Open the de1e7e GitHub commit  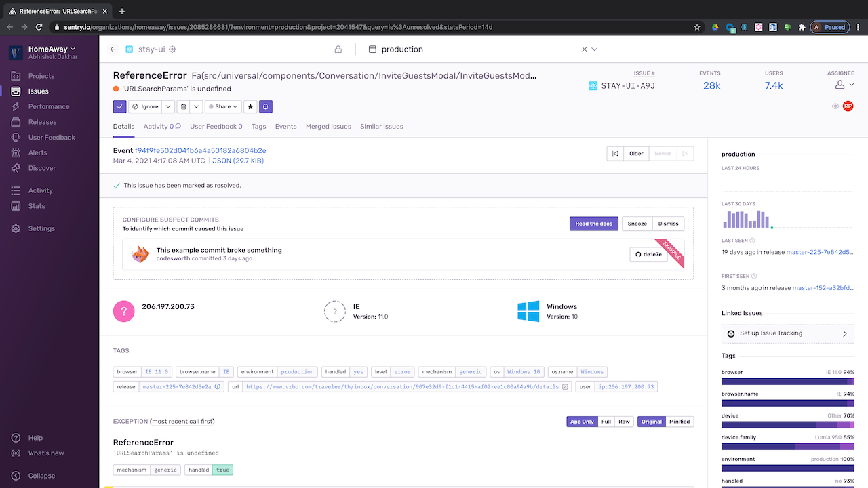(649, 254)
